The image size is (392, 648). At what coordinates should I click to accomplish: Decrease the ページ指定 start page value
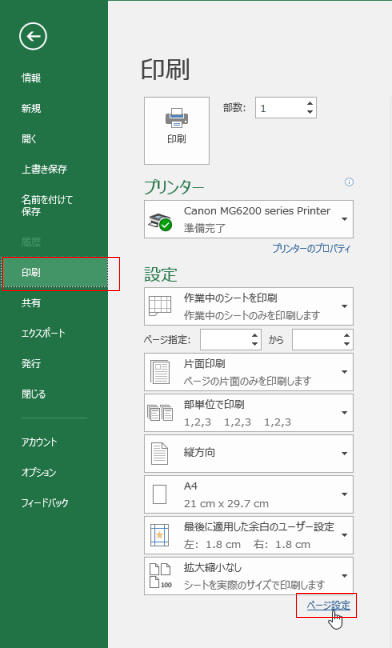click(x=255, y=344)
